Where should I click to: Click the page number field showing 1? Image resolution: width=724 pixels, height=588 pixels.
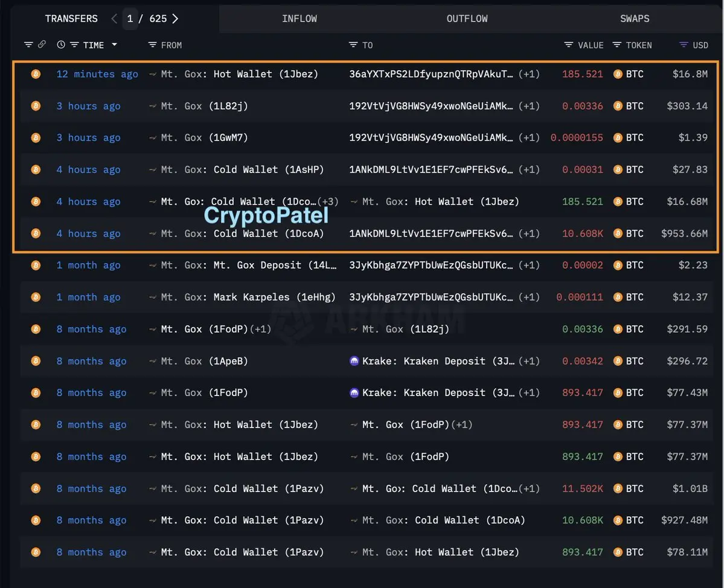[130, 19]
